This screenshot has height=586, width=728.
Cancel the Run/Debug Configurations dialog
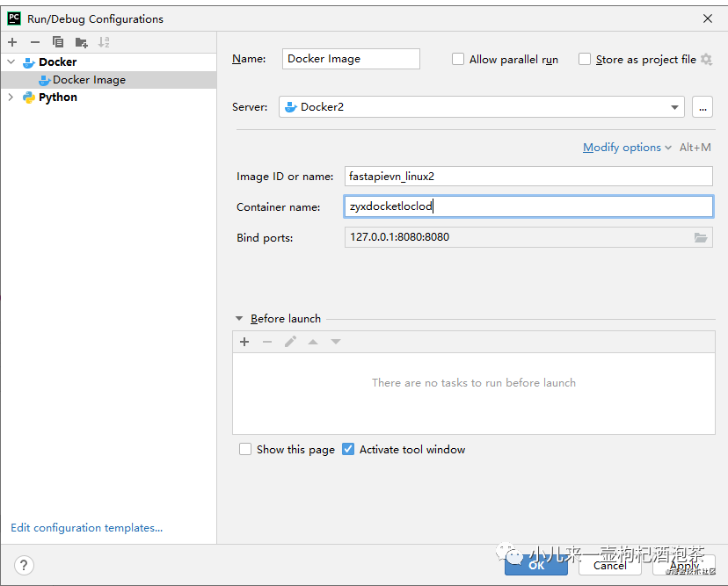[x=609, y=565]
